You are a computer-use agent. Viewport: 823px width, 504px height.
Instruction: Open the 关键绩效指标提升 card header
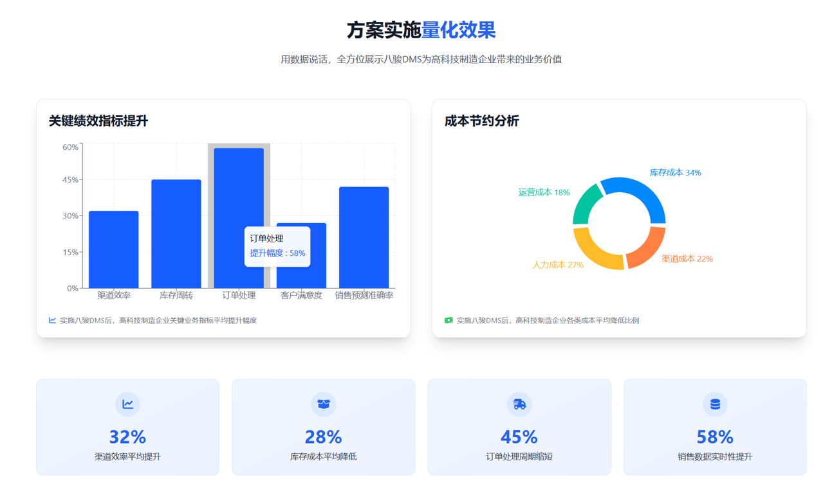click(98, 121)
